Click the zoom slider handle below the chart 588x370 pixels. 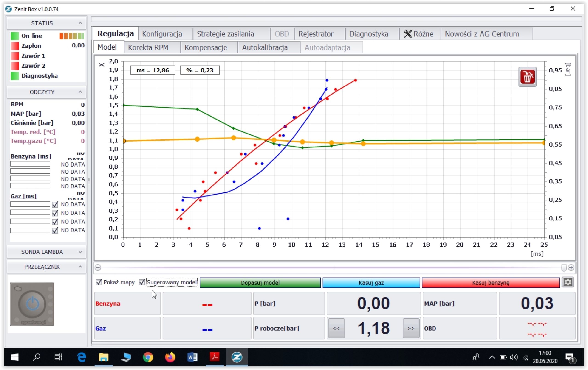click(x=564, y=268)
